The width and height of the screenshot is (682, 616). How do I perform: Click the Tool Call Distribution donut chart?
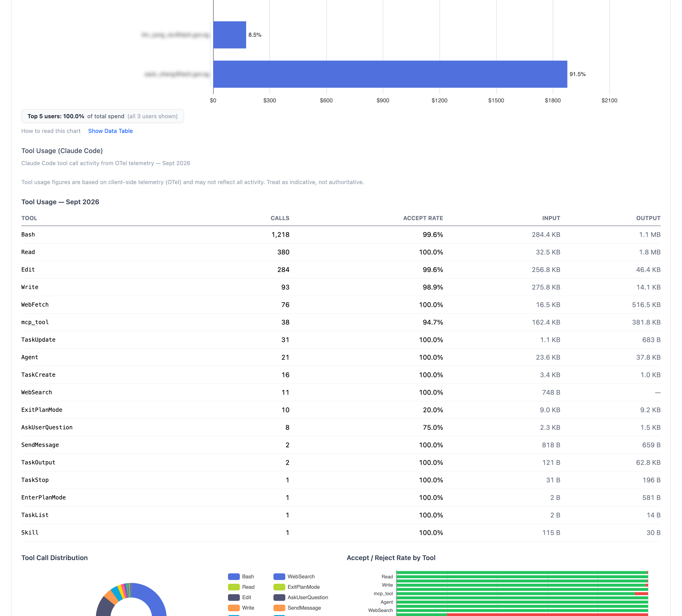coord(131,599)
